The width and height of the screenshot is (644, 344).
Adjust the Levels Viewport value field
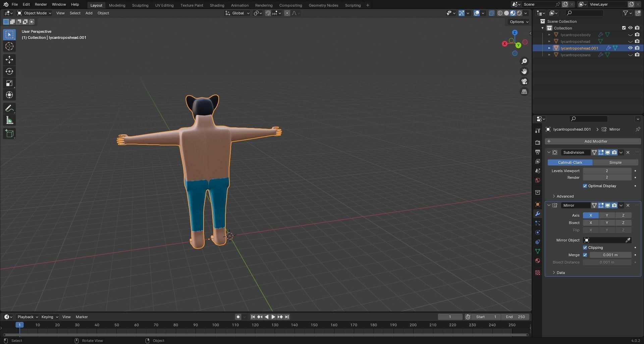[x=607, y=171]
